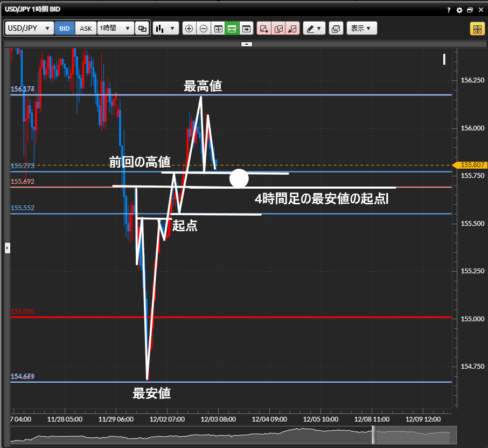Image resolution: width=488 pixels, height=448 pixels.
Task: Click the remove indicator pink icon
Action: (x=292, y=29)
